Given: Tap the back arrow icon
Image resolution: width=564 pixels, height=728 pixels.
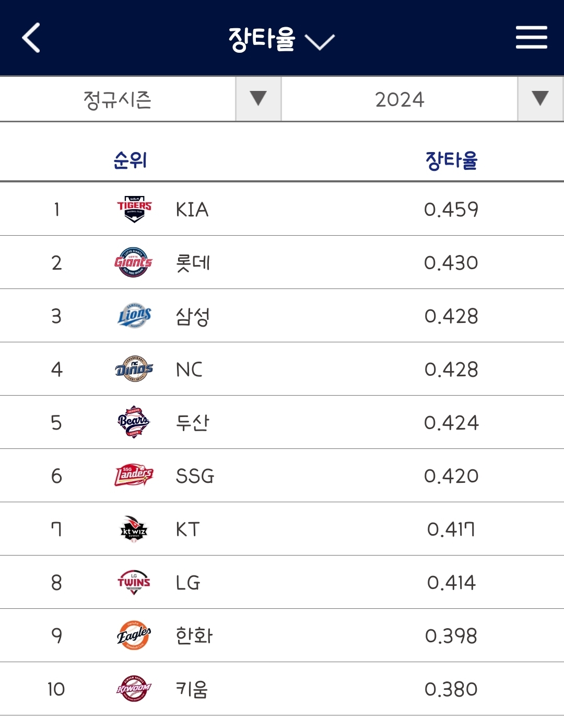Looking at the screenshot, I should pos(31,38).
